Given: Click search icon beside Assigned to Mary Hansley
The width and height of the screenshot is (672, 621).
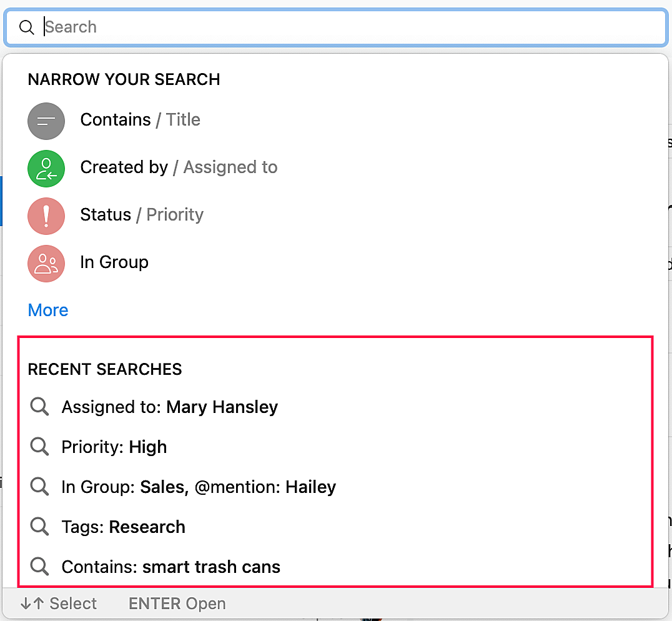Looking at the screenshot, I should (x=39, y=407).
